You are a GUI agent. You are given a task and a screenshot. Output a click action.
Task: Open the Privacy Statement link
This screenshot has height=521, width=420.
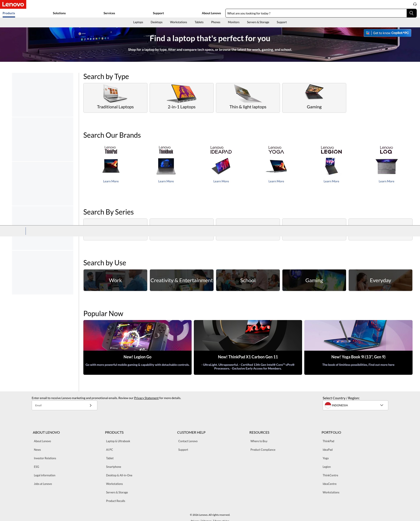coord(146,398)
